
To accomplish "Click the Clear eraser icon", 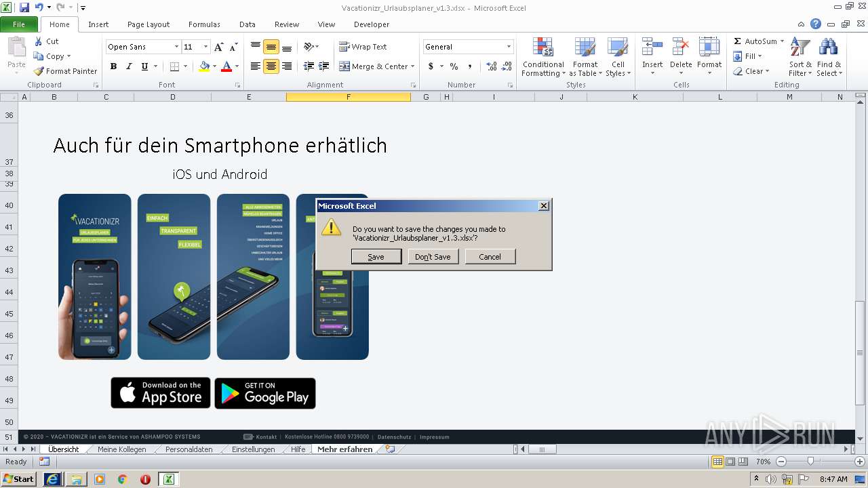I will pyautogui.click(x=738, y=71).
